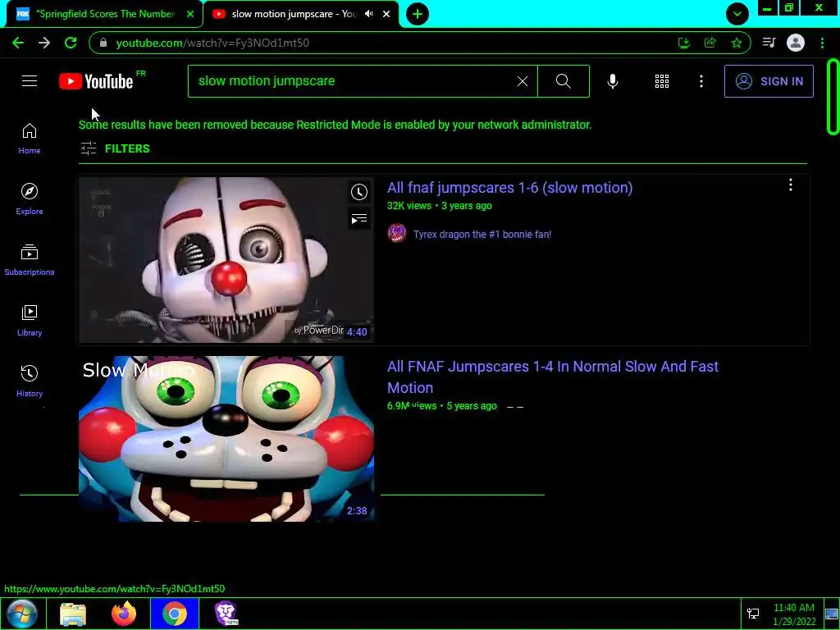Start voice search with the microphone
840x630 pixels.
(x=613, y=81)
